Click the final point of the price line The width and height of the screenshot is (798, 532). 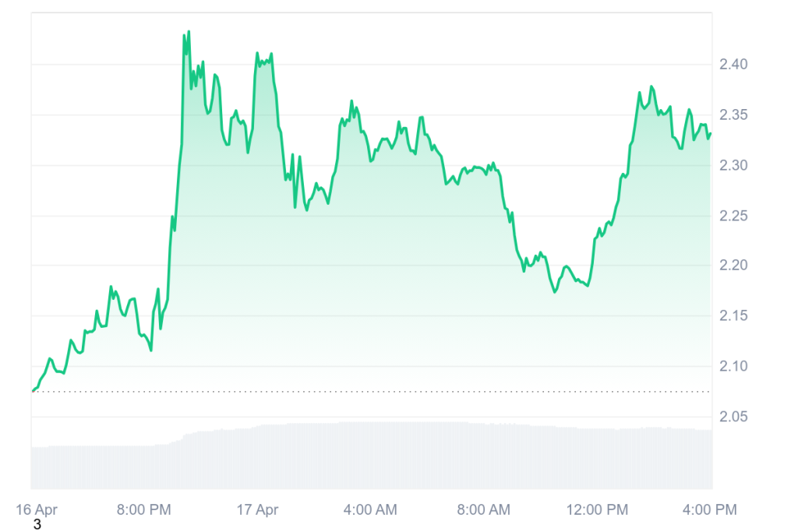710,134
